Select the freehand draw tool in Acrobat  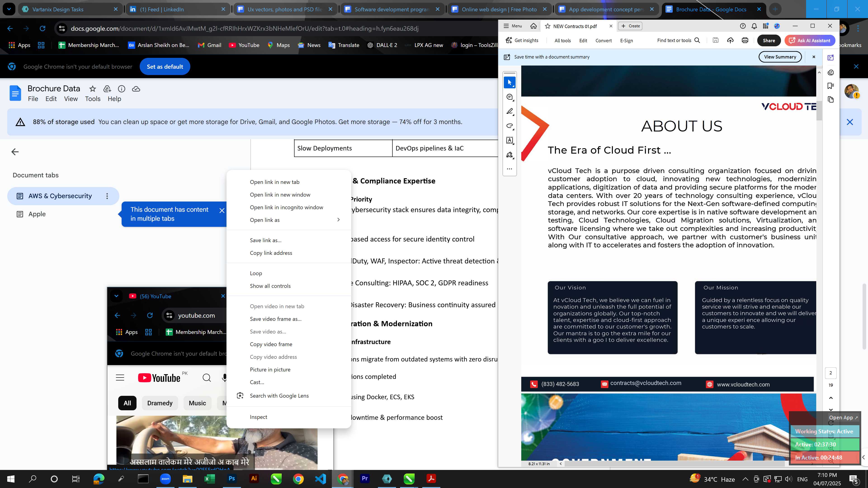(509, 126)
